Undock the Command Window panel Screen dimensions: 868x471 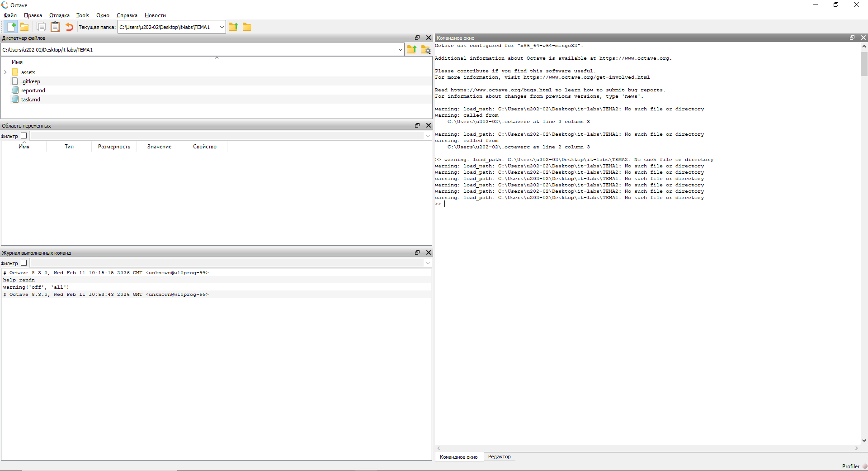[852, 38]
